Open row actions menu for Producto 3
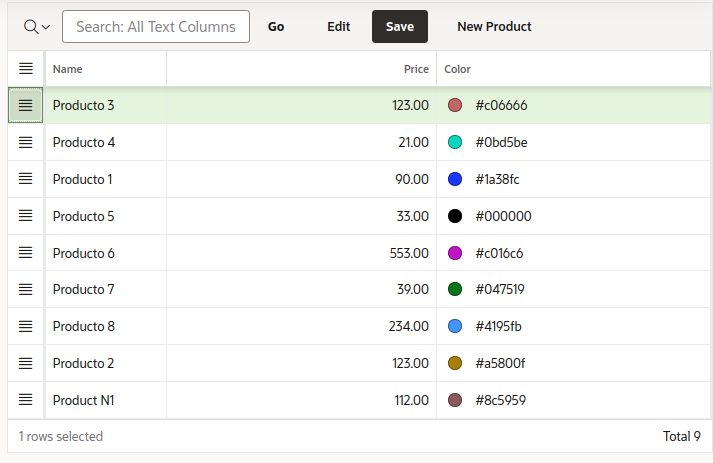Viewport: 713px width, 463px height. 26,106
